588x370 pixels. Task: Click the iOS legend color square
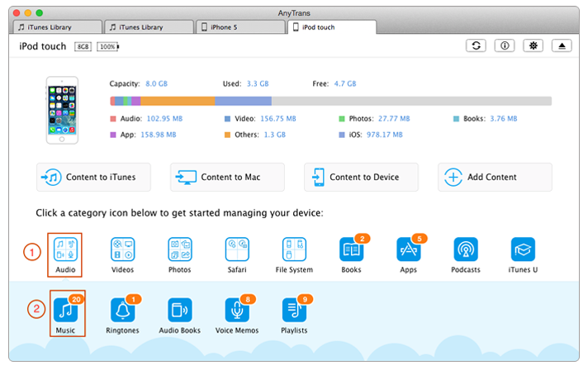[342, 135]
